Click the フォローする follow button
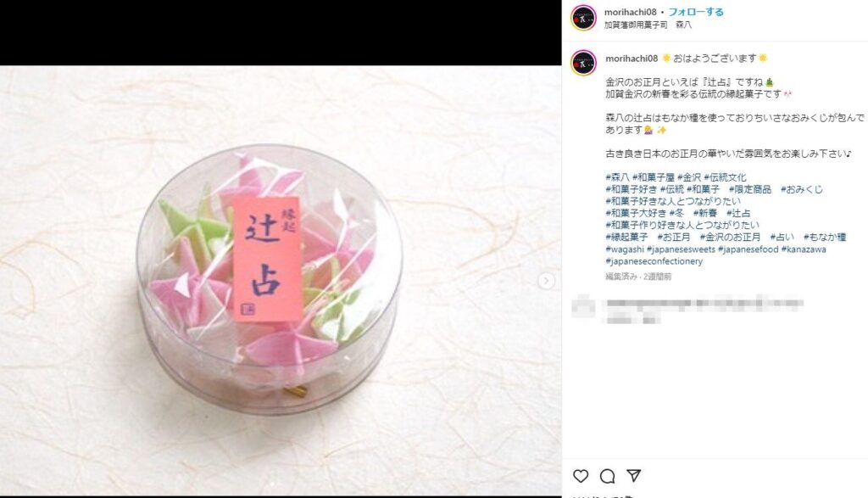The image size is (868, 498). click(696, 12)
